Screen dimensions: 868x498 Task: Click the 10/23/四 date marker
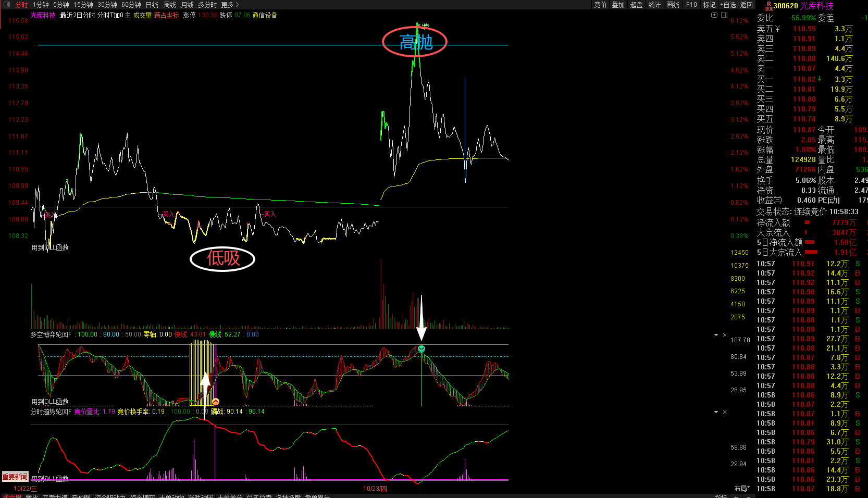(x=375, y=489)
